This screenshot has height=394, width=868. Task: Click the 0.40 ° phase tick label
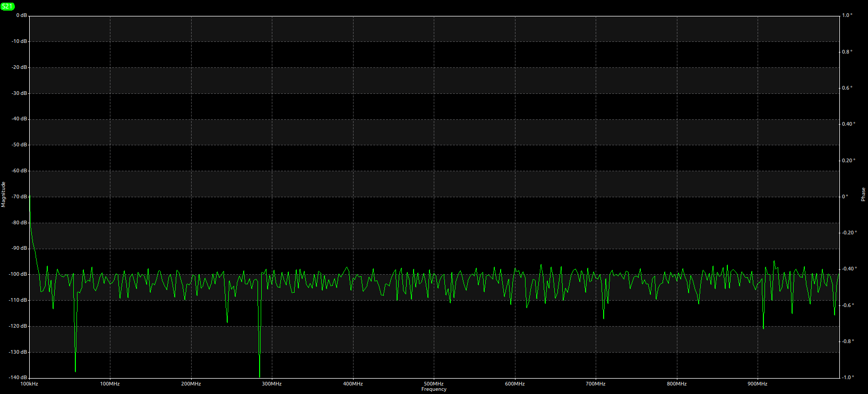(x=848, y=124)
